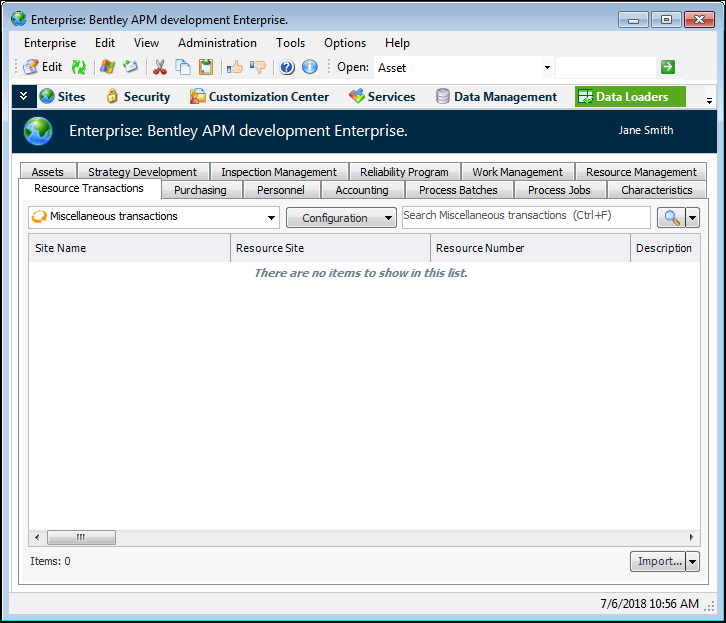The height and width of the screenshot is (623, 726).
Task: Expand navigation bar overflow arrow
Action: tap(709, 100)
